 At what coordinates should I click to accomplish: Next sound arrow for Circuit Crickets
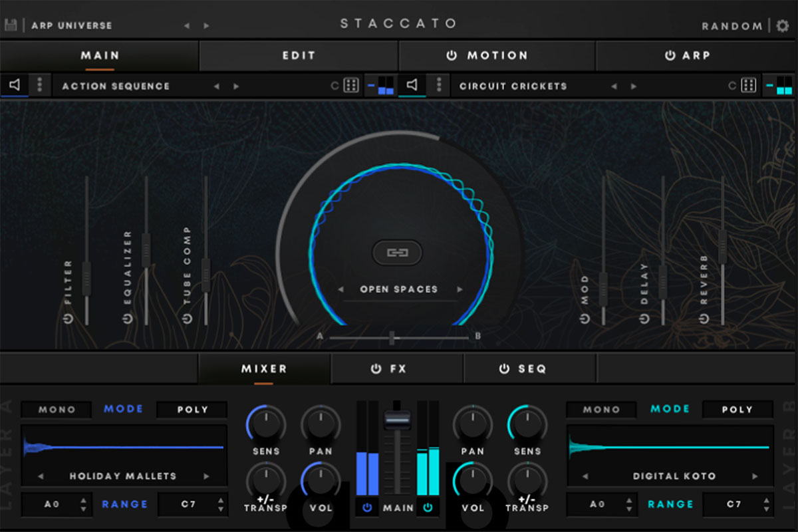pos(633,86)
